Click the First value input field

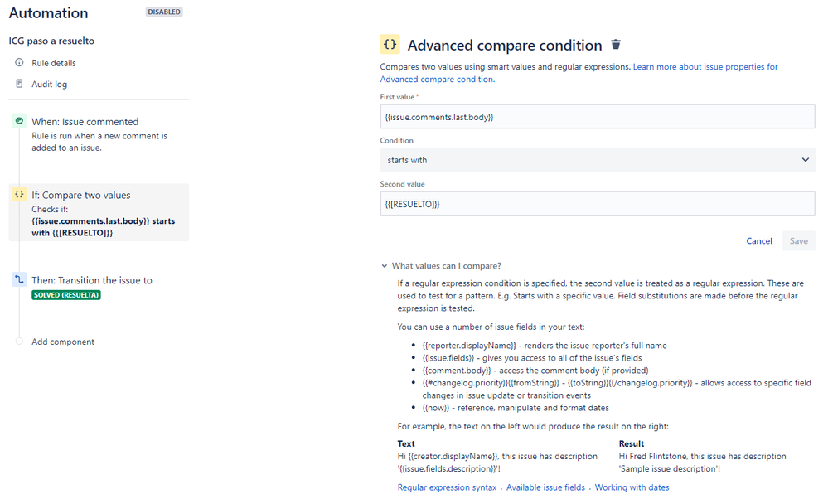coord(598,117)
